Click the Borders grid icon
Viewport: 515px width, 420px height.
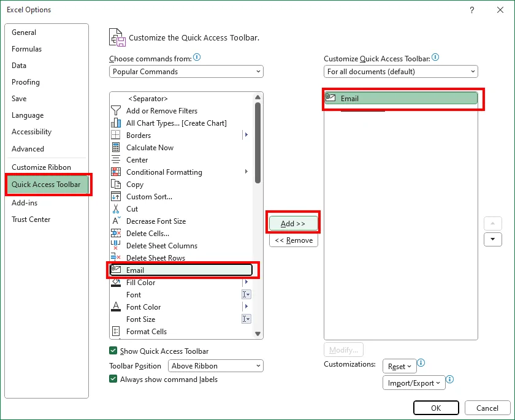point(116,135)
